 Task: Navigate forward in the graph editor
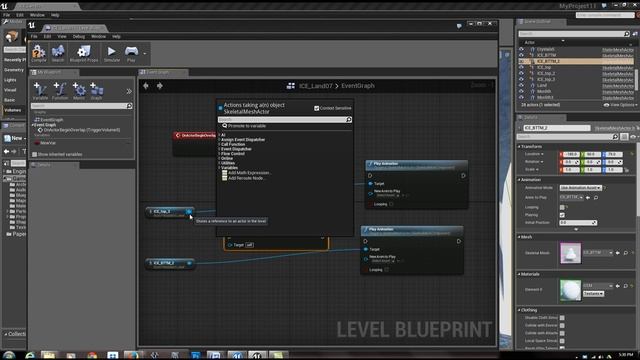(x=160, y=86)
